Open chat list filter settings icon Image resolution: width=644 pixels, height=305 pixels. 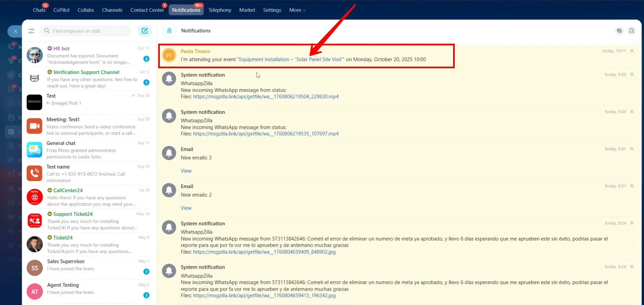(x=31, y=31)
